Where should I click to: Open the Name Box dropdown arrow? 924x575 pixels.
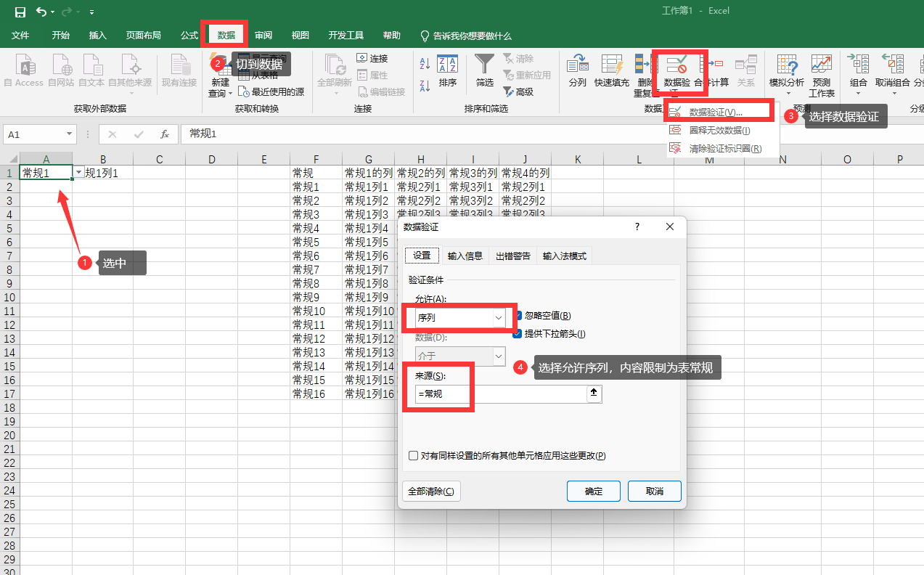pos(70,134)
